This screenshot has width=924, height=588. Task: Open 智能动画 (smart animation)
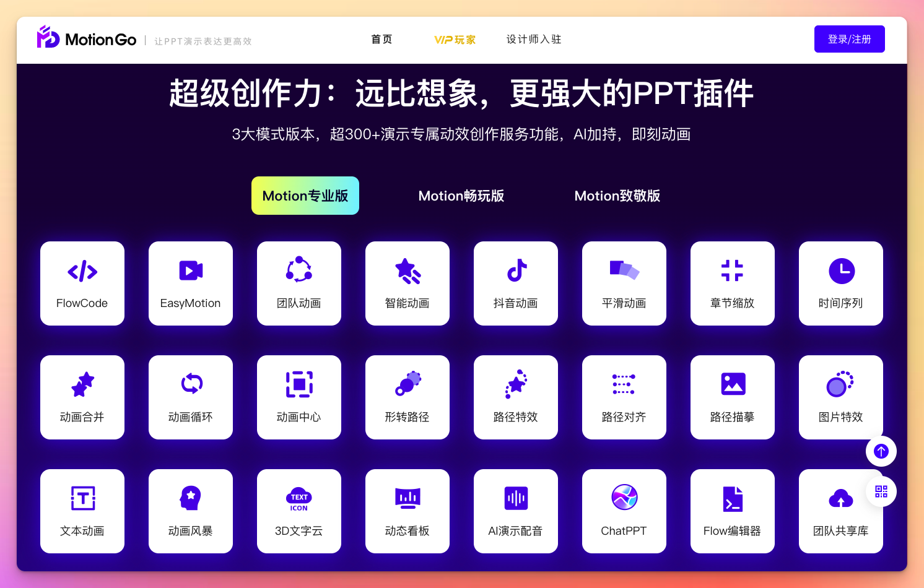407,283
